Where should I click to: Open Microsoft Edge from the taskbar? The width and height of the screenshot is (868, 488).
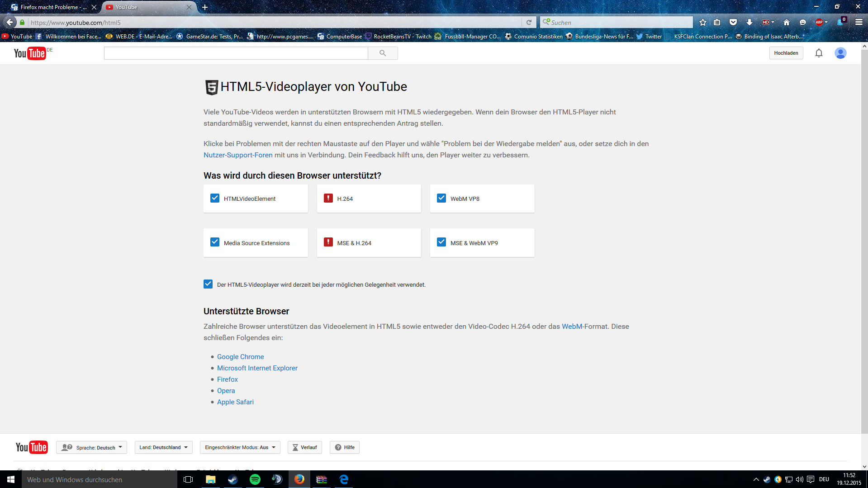(x=344, y=479)
